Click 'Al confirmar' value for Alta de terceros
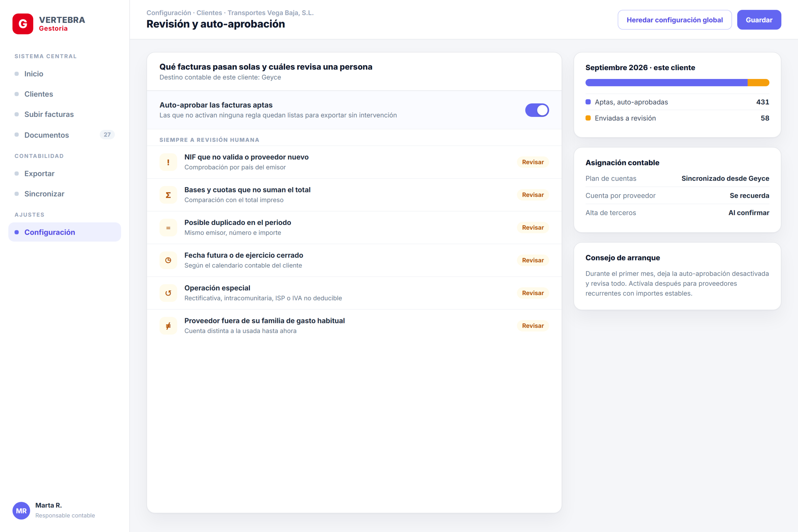 [x=748, y=213]
